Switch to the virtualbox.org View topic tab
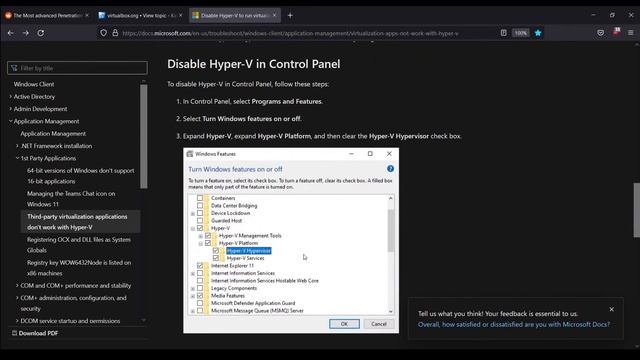Image resolution: width=640 pixels, height=360 pixels. 141,16
